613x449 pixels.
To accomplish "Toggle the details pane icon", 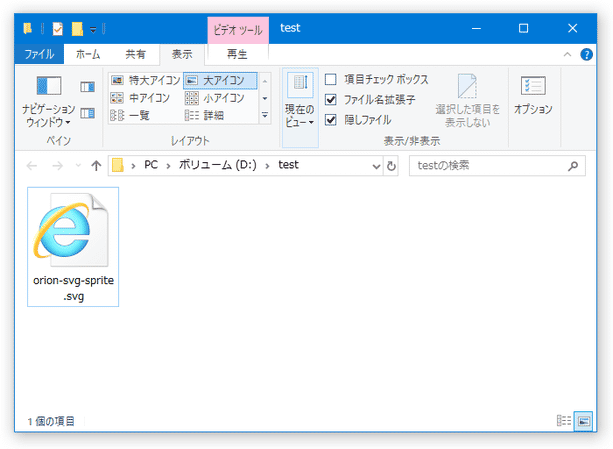I will pyautogui.click(x=88, y=113).
